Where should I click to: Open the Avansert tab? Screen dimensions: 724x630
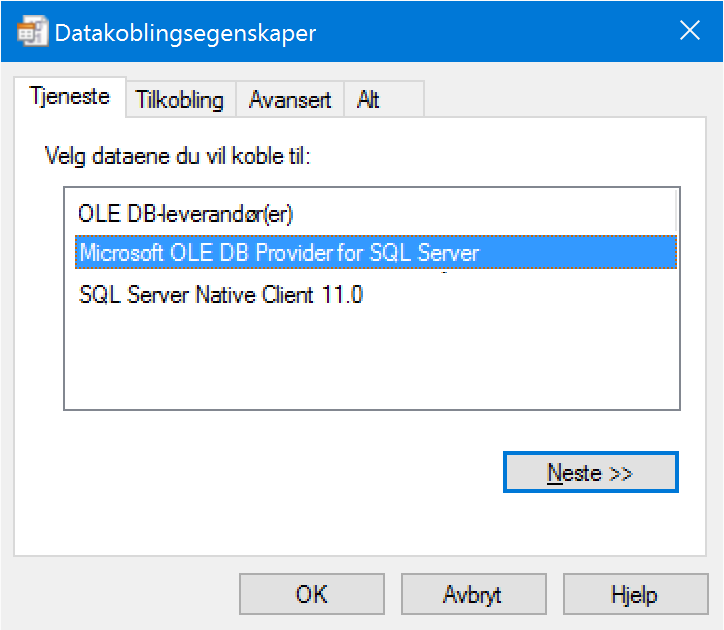pyautogui.click(x=290, y=99)
